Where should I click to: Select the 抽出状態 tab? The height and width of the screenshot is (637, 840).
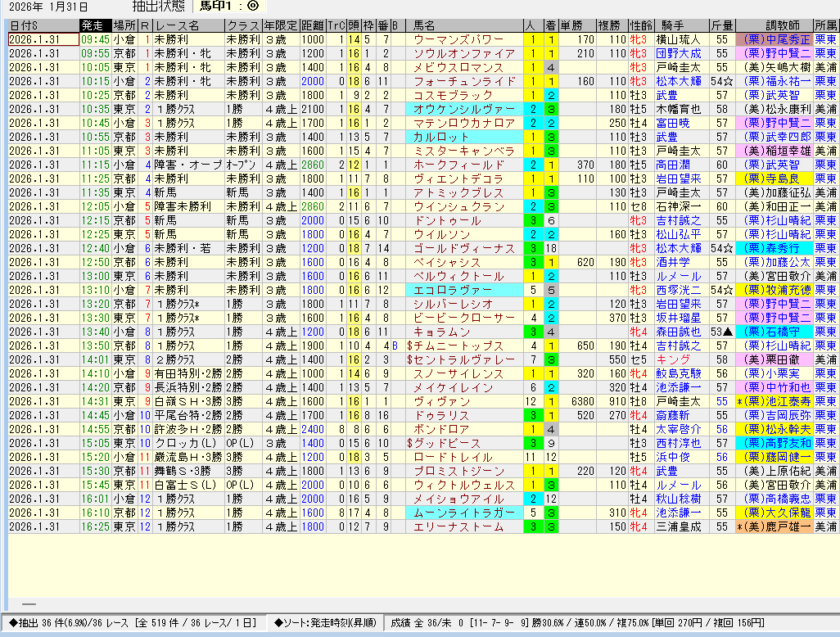tap(159, 6)
